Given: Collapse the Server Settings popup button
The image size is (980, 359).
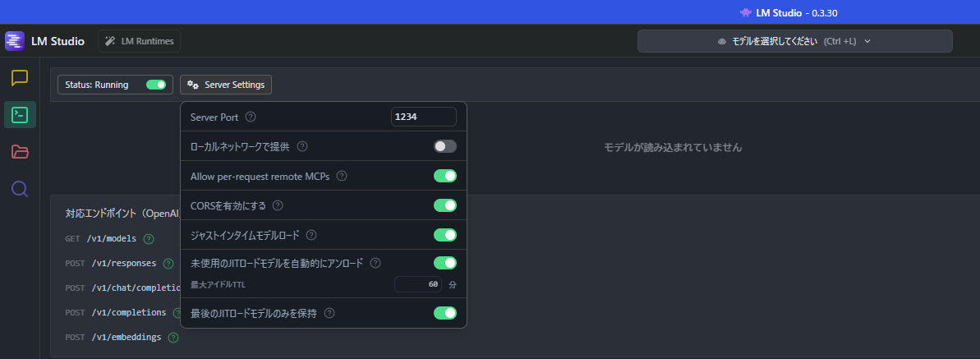Looking at the screenshot, I should click(226, 85).
